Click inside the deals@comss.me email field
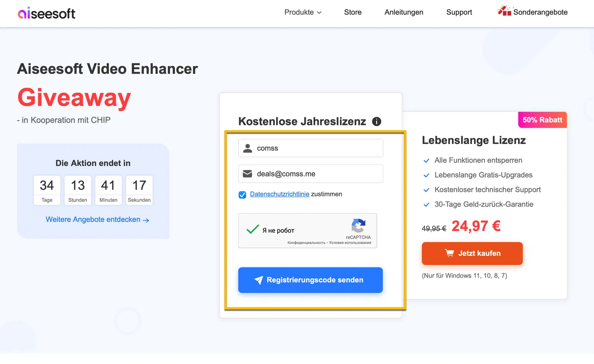The image size is (594, 364). point(310,174)
